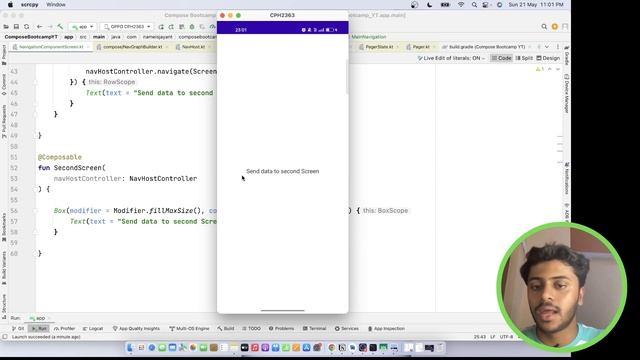Open Finder from the Dock

tap(131, 347)
